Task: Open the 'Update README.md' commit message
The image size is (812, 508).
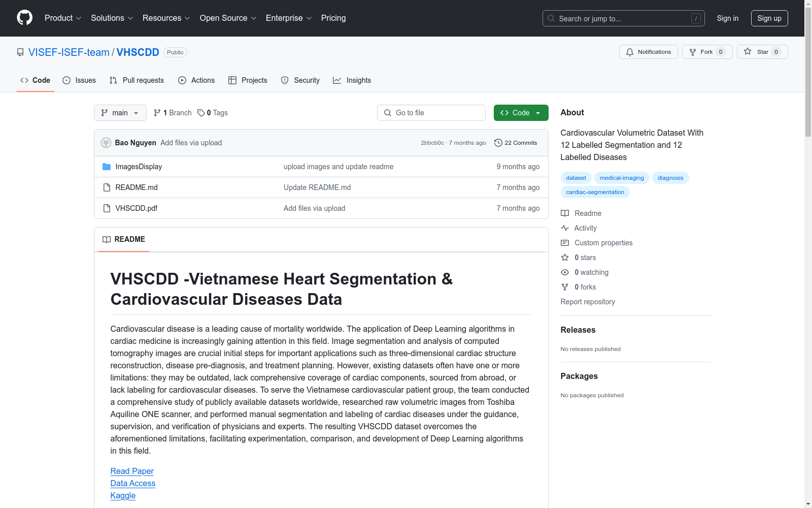Action: [317, 187]
